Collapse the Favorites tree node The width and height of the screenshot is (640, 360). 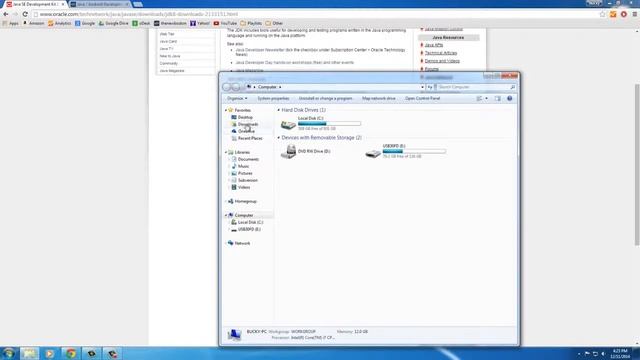click(x=226, y=110)
